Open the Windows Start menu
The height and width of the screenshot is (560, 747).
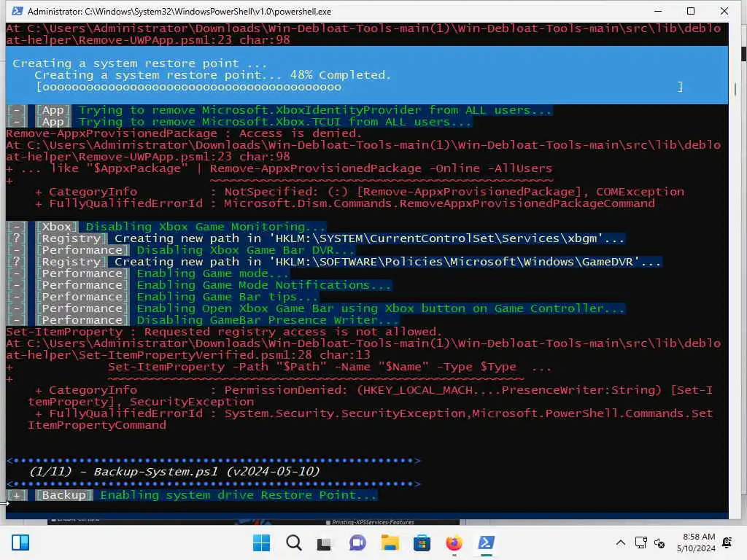261,542
